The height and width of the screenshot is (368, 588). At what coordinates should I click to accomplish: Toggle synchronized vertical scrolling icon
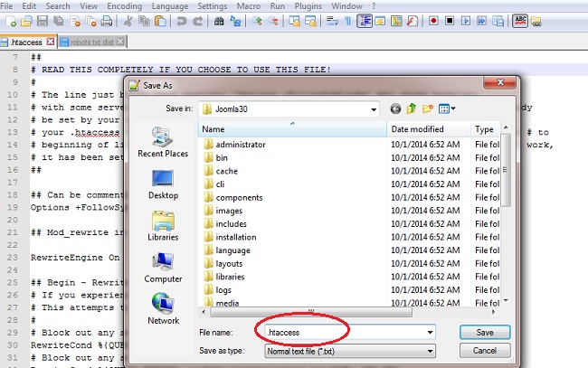pos(294,21)
